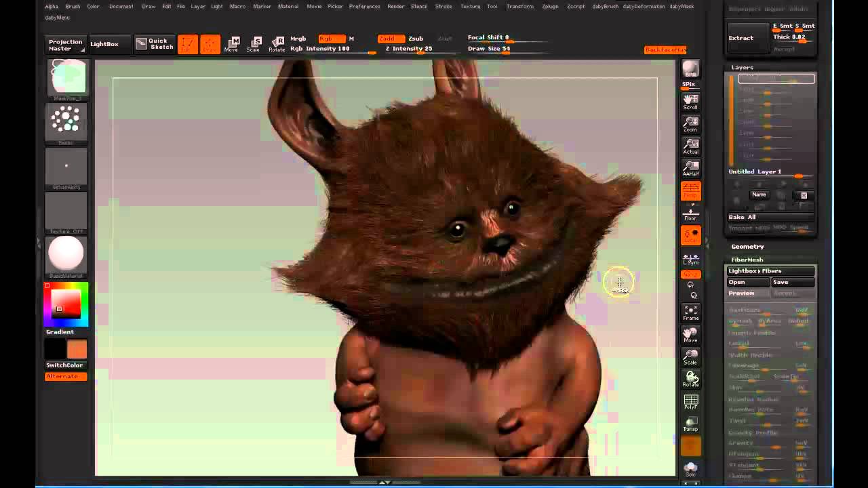Open the Render menu
The width and height of the screenshot is (868, 488).
[x=396, y=6]
